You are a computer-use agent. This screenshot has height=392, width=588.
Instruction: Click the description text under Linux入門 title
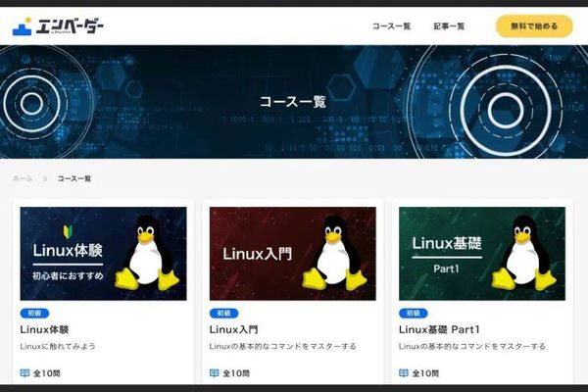[283, 346]
